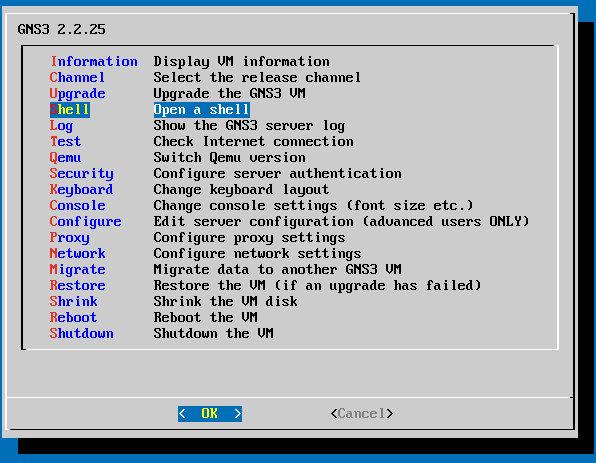Click 'Edit server configuration (advanced users ONLY)'
This screenshot has height=463, width=596.
341,222
